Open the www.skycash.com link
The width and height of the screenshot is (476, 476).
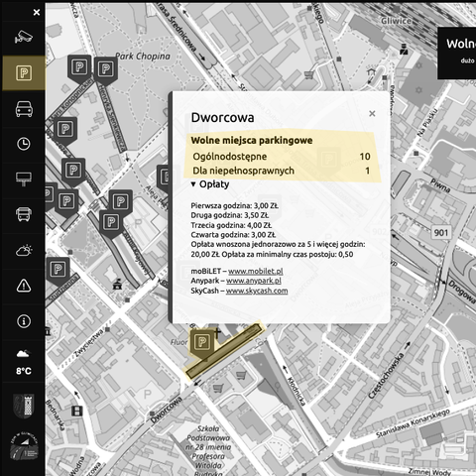coord(257,291)
